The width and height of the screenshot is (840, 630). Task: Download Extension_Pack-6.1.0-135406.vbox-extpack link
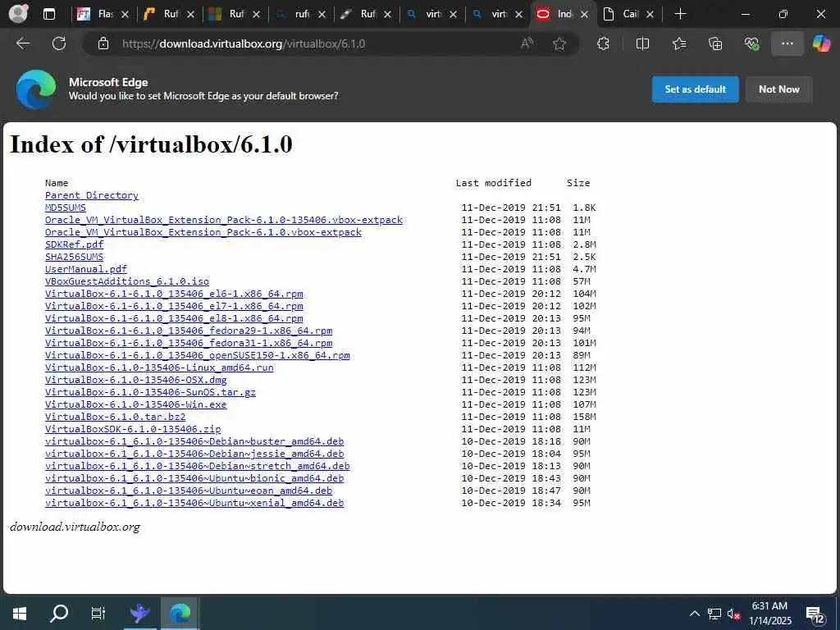point(224,220)
